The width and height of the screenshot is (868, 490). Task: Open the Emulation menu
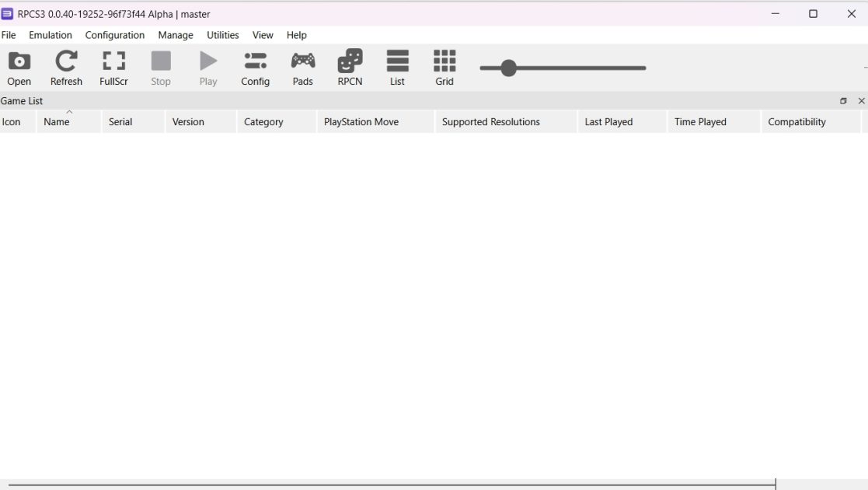51,35
